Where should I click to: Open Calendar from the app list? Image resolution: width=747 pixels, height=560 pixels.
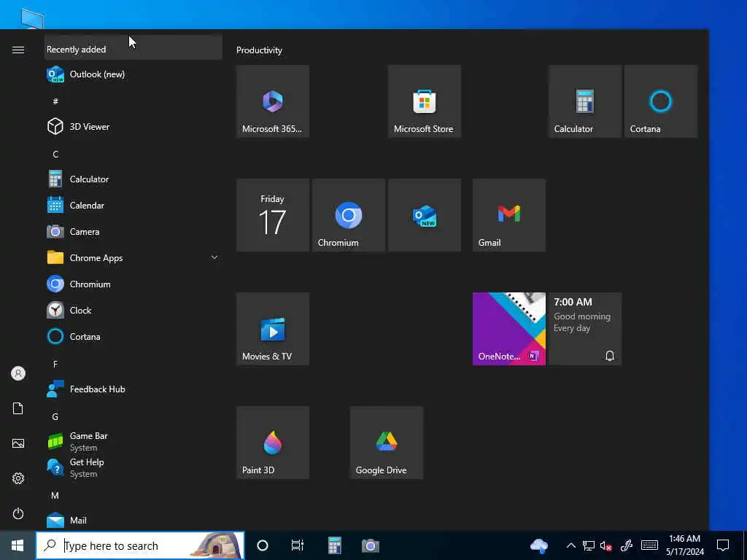tap(133, 205)
